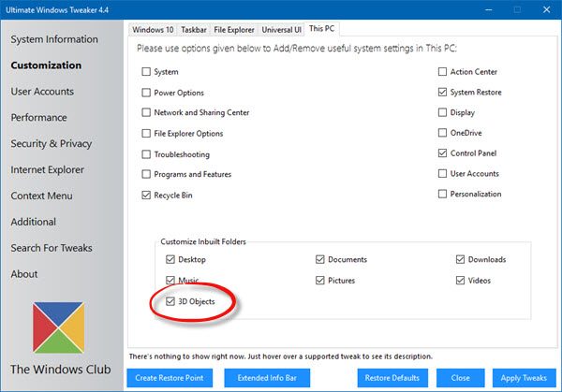Uncheck the Videos folder

pyautogui.click(x=460, y=281)
